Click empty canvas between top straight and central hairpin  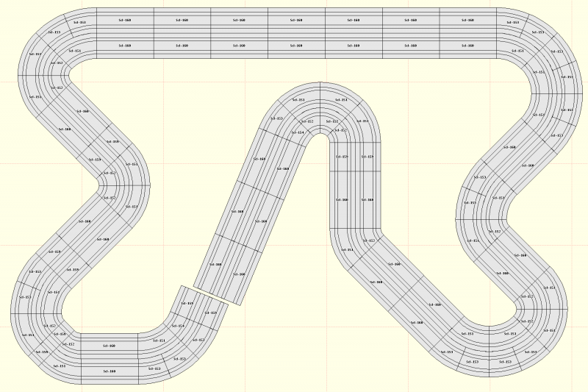coord(294,74)
